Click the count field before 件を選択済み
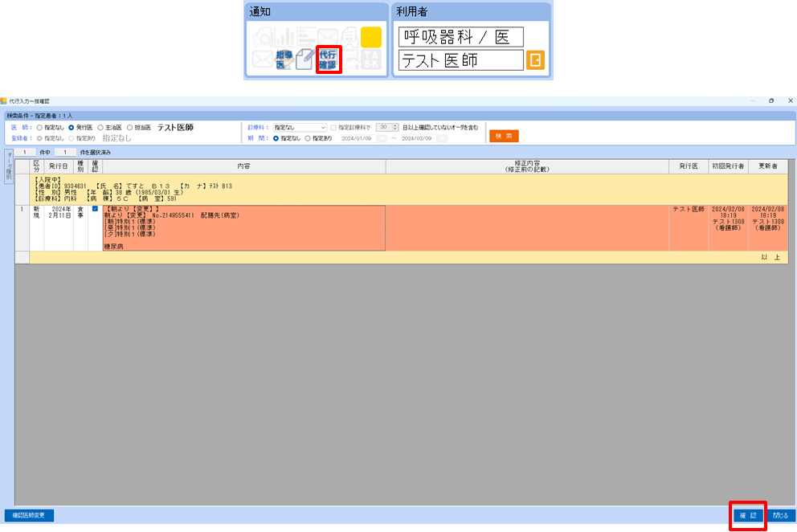The image size is (797, 532). (x=65, y=152)
